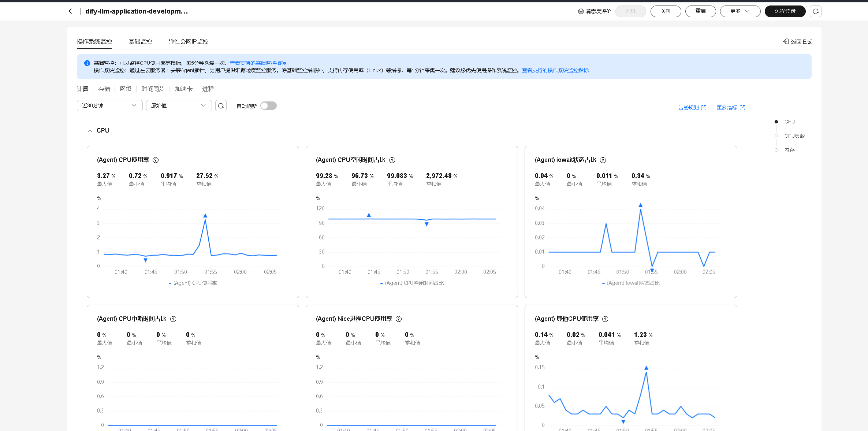Screen dimensions: 868x431
Task: Open help tooltip for (Agent) CPU使用率
Action: [156, 160]
